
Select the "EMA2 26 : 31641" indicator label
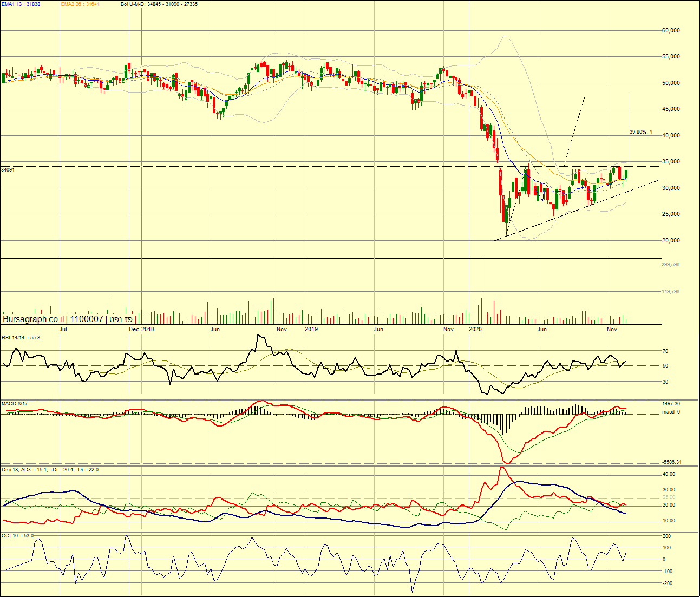(x=80, y=4)
